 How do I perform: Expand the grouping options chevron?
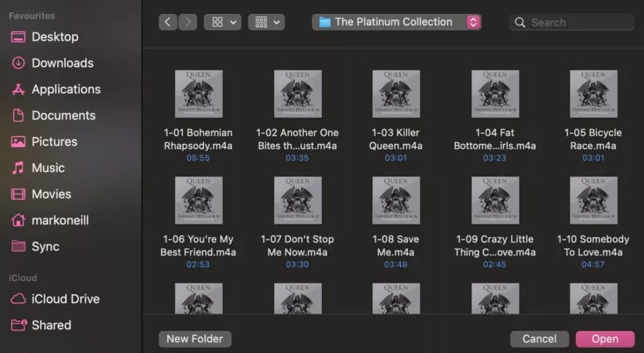[x=277, y=22]
